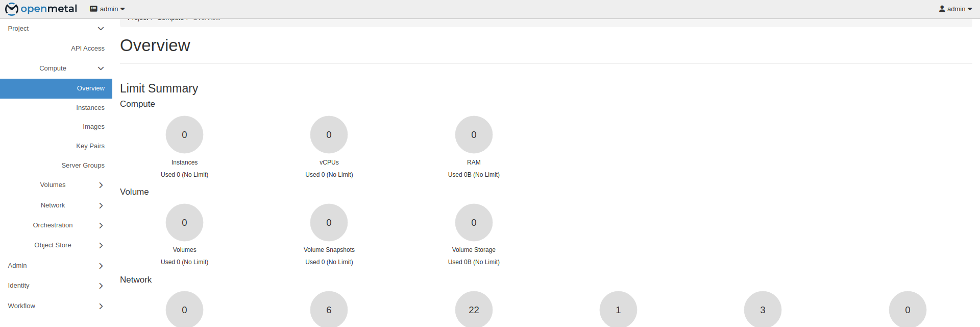Expand the Volumes section chevron
The image size is (980, 327).
(x=101, y=185)
